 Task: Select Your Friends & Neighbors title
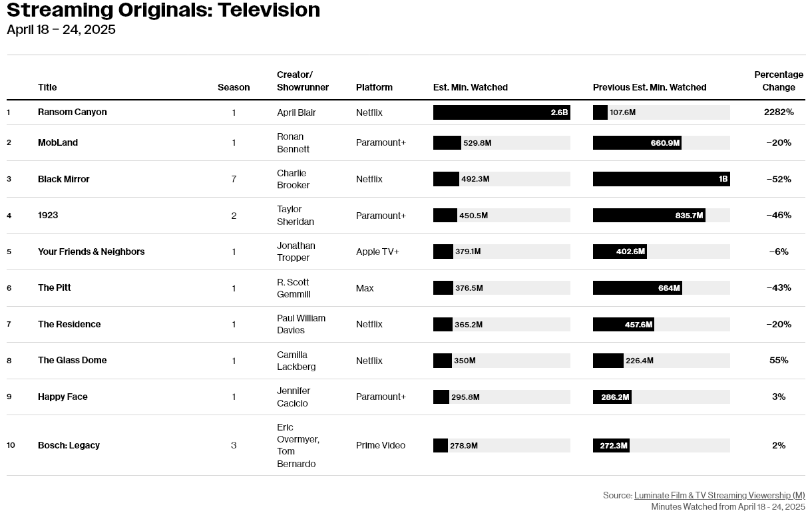click(91, 252)
